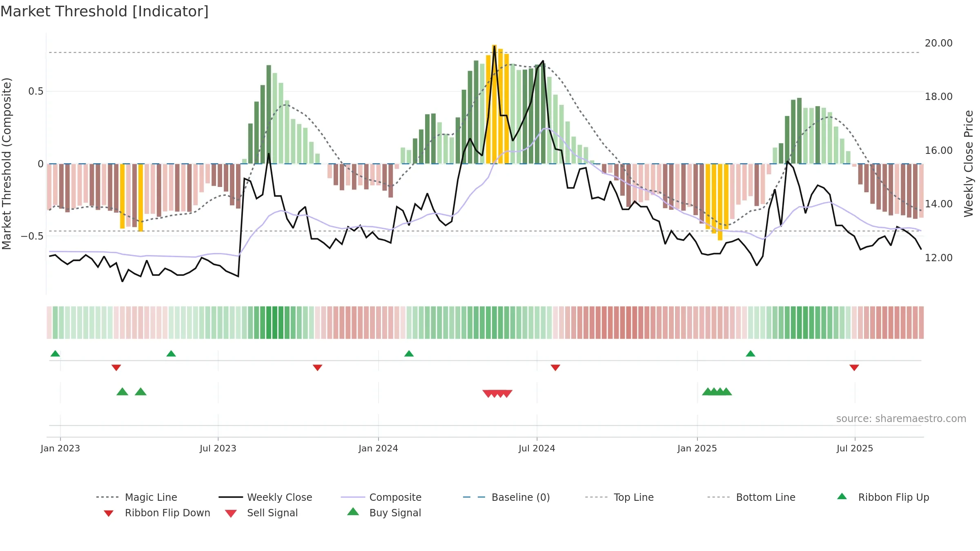
Task: Toggle the Sell Signal legend entry
Action: coord(261,513)
